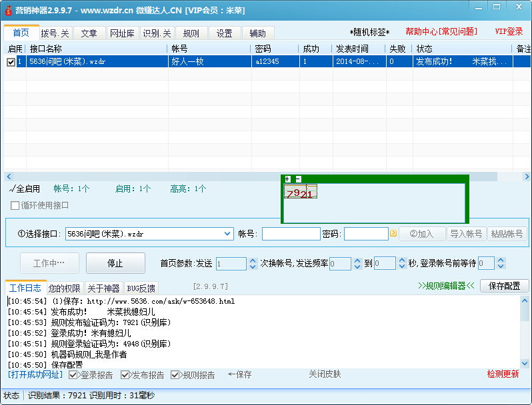
Task: Click the minus icon on captcha panel
Action: tap(298, 179)
